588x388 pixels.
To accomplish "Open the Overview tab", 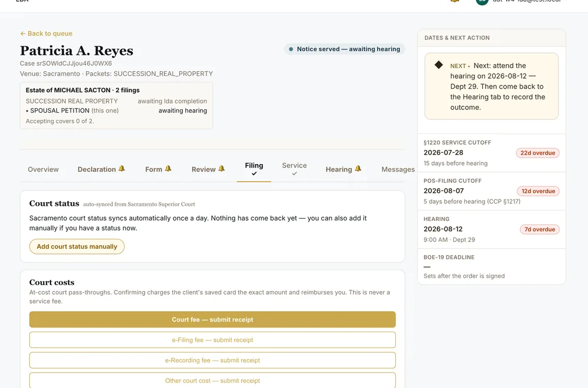I will click(43, 169).
